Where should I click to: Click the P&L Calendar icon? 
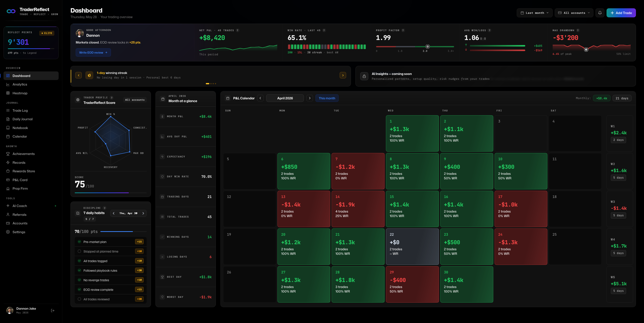(228, 98)
